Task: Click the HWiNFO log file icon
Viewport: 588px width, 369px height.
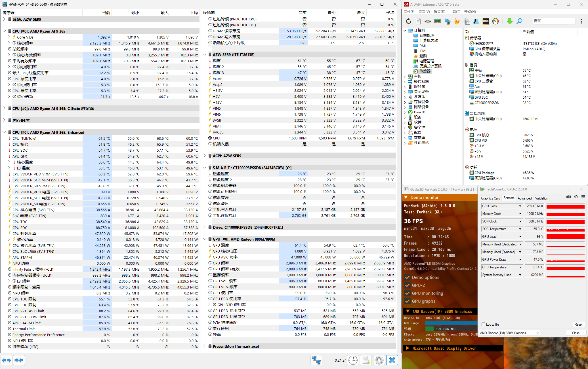Action: (x=366, y=360)
